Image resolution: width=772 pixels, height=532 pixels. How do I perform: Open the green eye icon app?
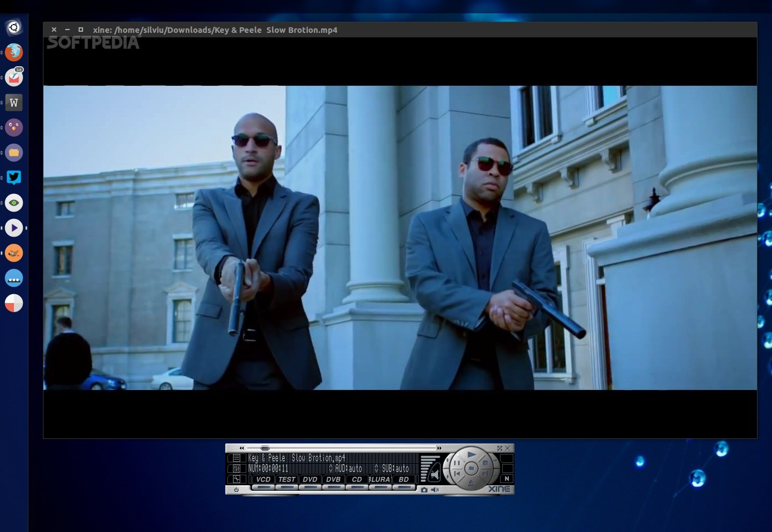click(x=14, y=203)
